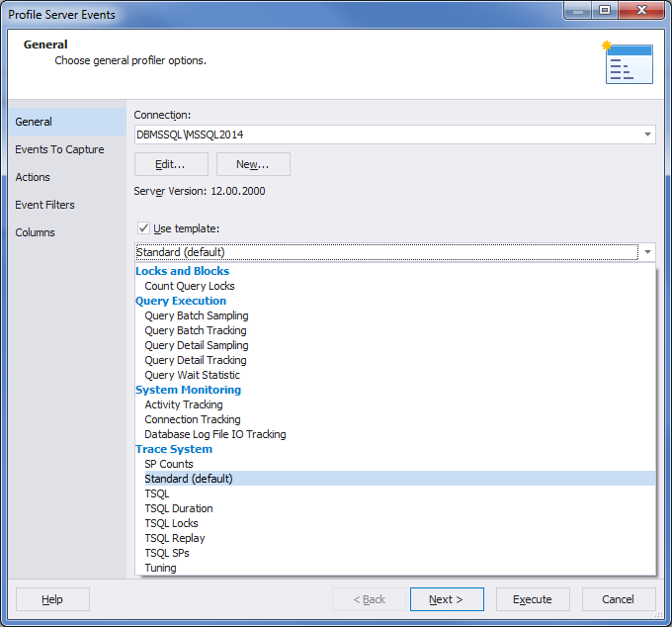Select TSQL SPs template
672x627 pixels.
pyautogui.click(x=395, y=553)
